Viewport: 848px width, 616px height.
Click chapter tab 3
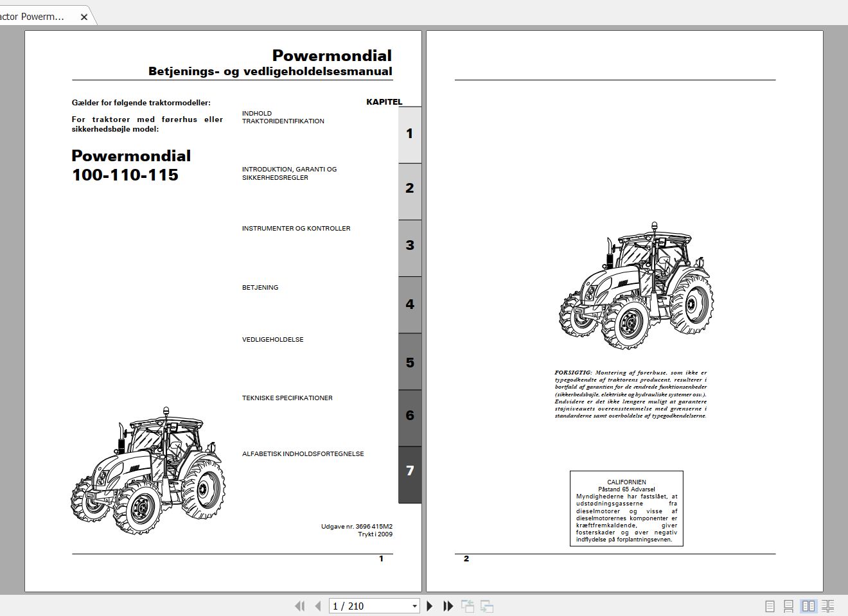410,247
